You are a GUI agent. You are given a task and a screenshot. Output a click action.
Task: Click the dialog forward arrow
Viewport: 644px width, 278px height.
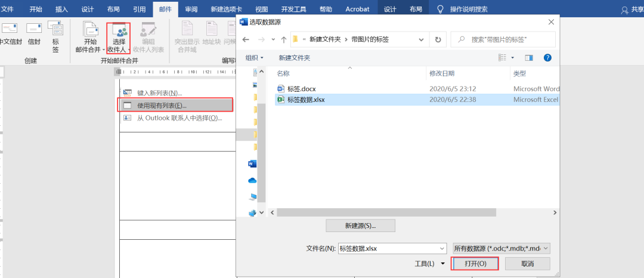coord(261,39)
